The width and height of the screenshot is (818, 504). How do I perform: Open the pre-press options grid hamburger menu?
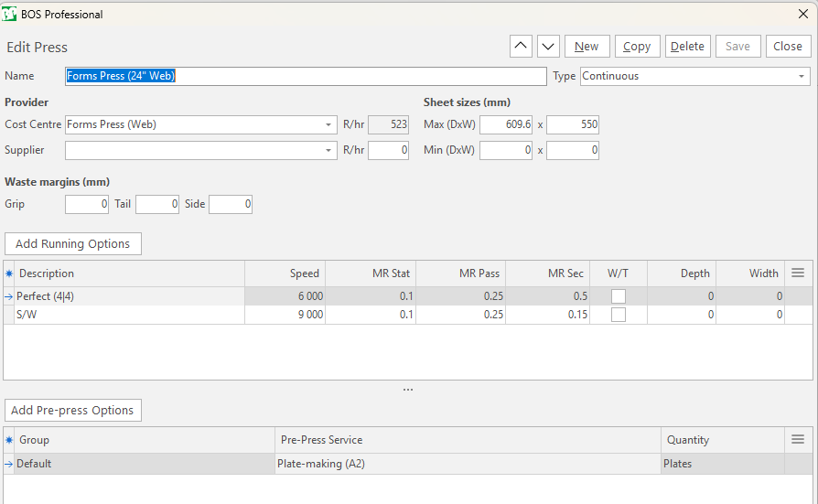click(798, 439)
